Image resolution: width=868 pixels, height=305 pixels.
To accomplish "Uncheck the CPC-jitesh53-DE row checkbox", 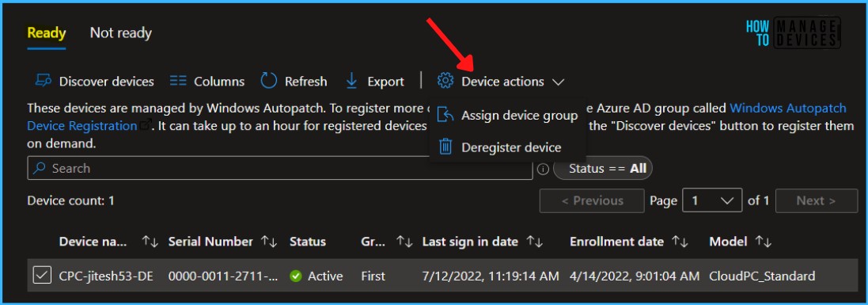I will point(42,276).
